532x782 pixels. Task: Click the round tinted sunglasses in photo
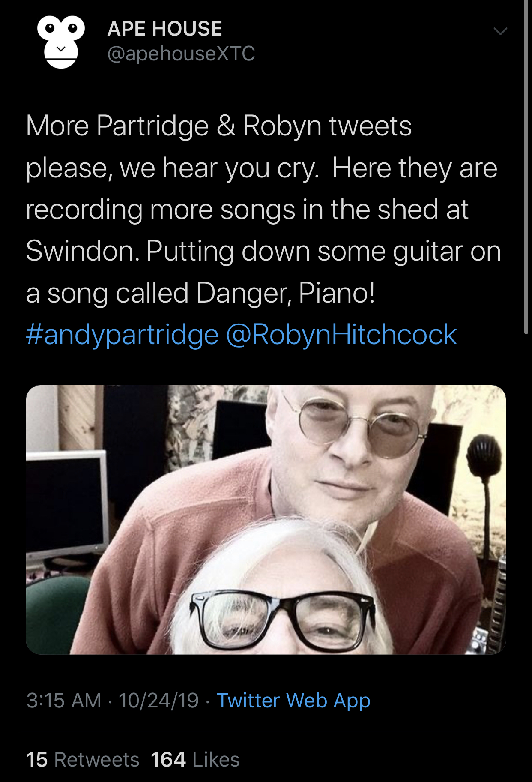[358, 424]
